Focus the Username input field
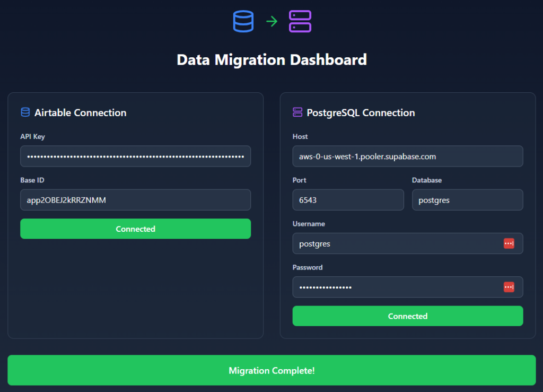Viewport: 543px width, 392px height. (x=408, y=243)
